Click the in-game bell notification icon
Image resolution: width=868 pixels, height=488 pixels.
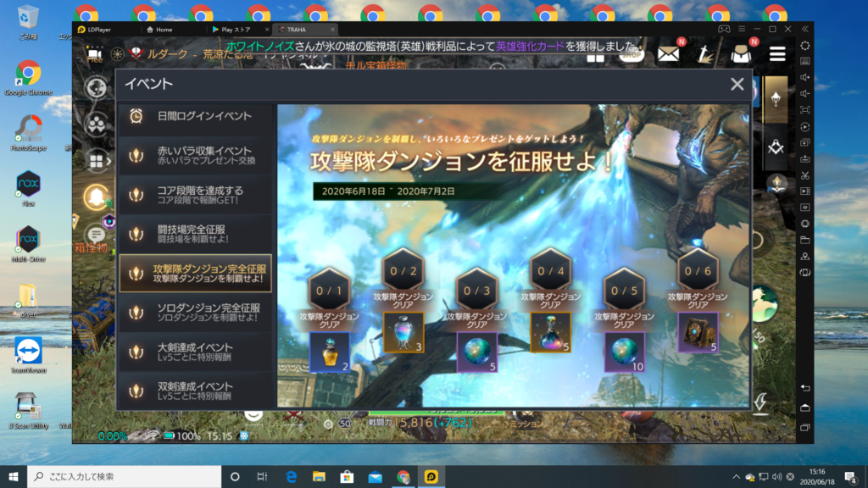click(x=96, y=197)
